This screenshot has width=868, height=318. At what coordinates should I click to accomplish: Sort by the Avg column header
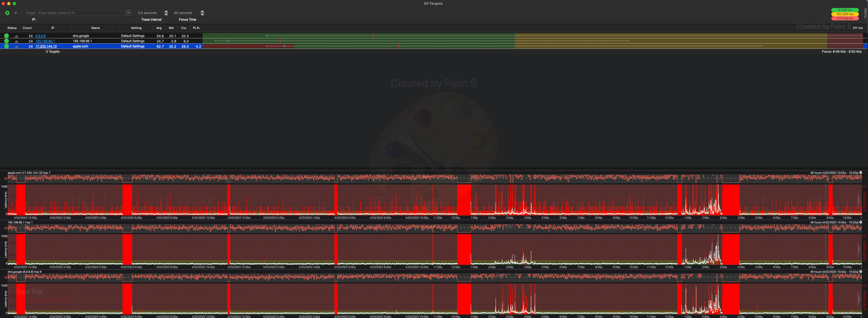[x=159, y=28]
